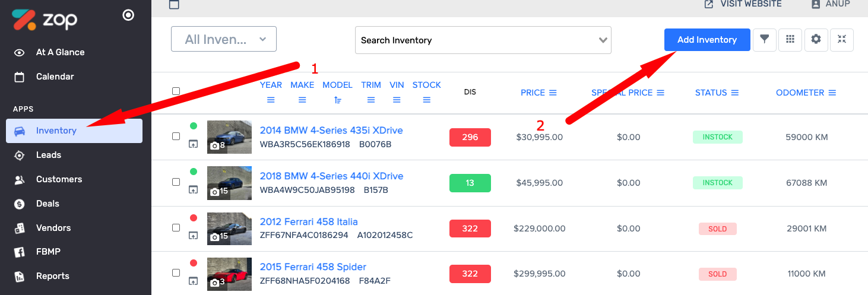
Task: Check the Ferrari 458 Italia row checkbox
Action: 176,227
